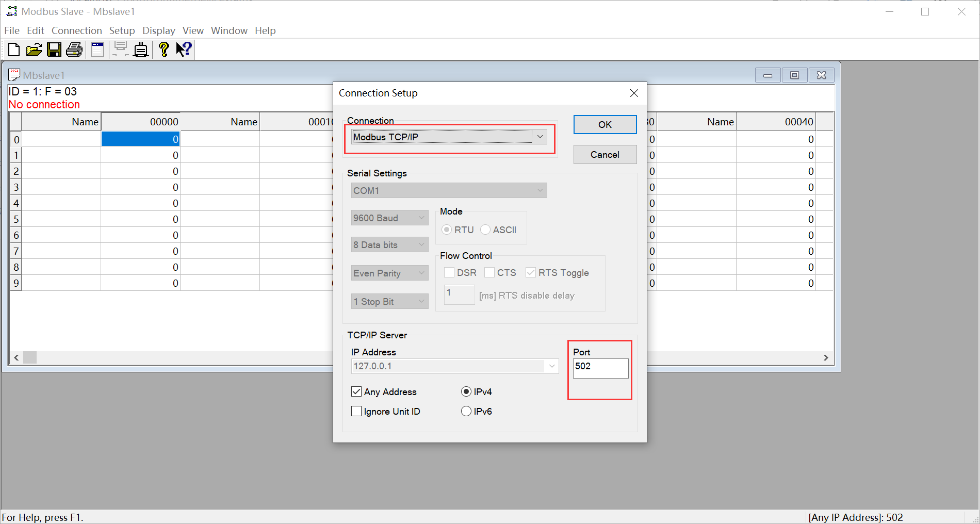Expand the Modbus TCP/IP connection dropdown
980x524 pixels.
click(x=540, y=137)
